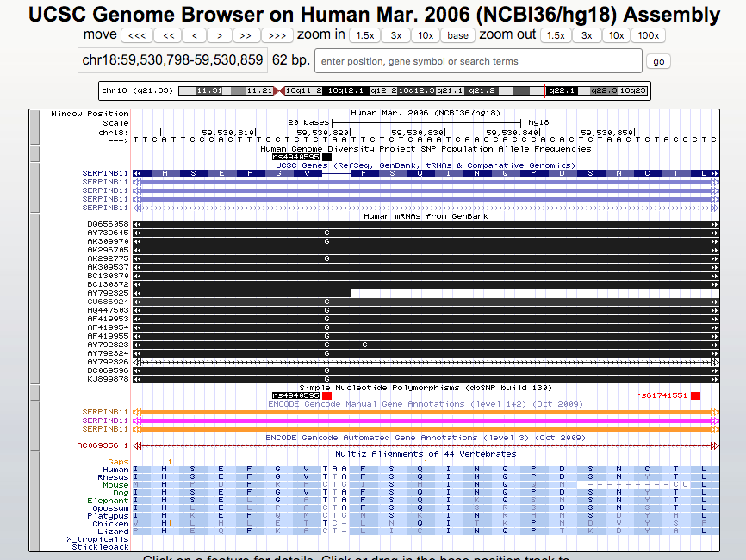Open the UCSC Genes track title link

coord(425,165)
